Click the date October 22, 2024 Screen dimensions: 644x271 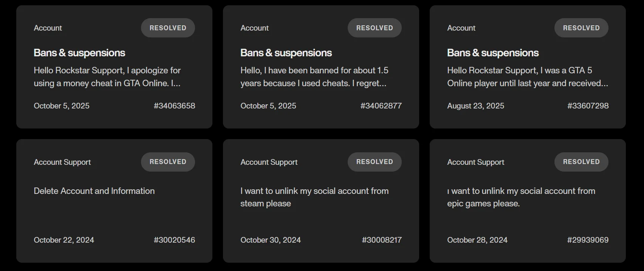point(64,240)
